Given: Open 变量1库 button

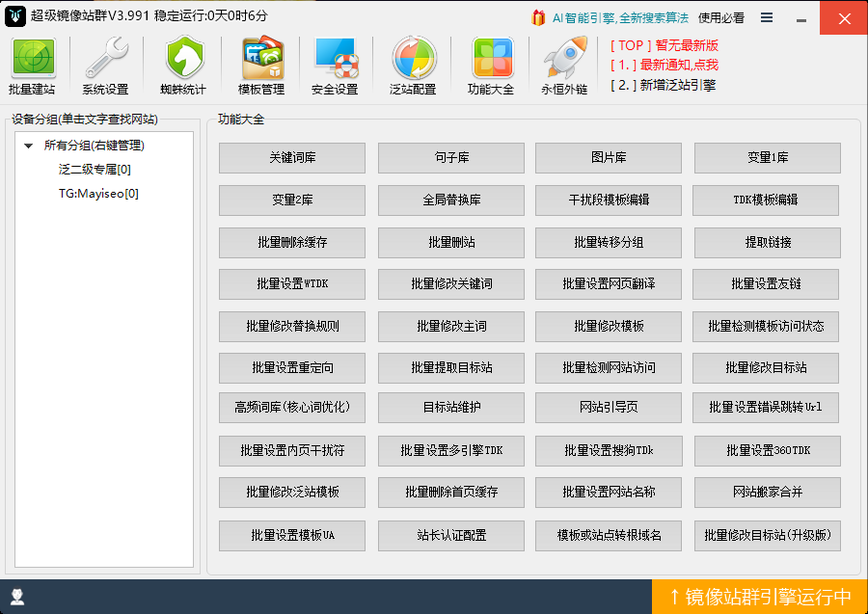Looking at the screenshot, I should (x=768, y=158).
